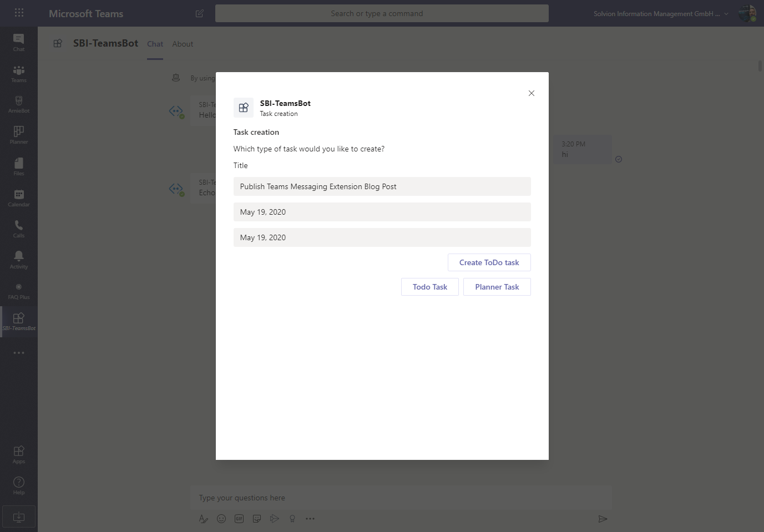Image resolution: width=764 pixels, height=532 pixels.
Task: Open more messaging extensions ellipsis
Action: point(310,519)
